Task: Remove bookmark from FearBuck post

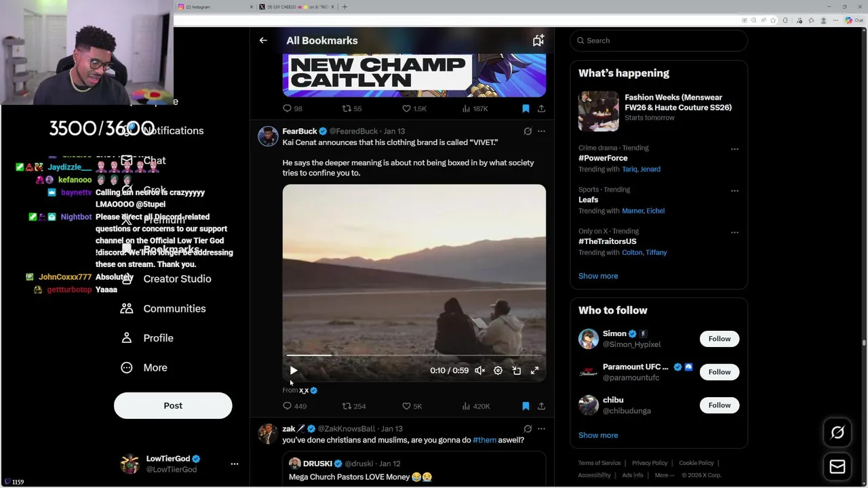Action: pos(526,406)
